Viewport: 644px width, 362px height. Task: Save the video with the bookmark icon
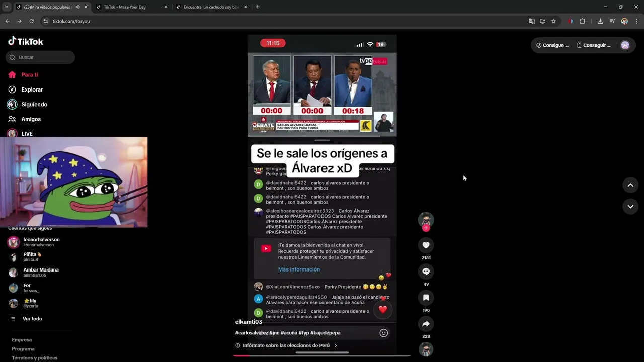click(426, 298)
